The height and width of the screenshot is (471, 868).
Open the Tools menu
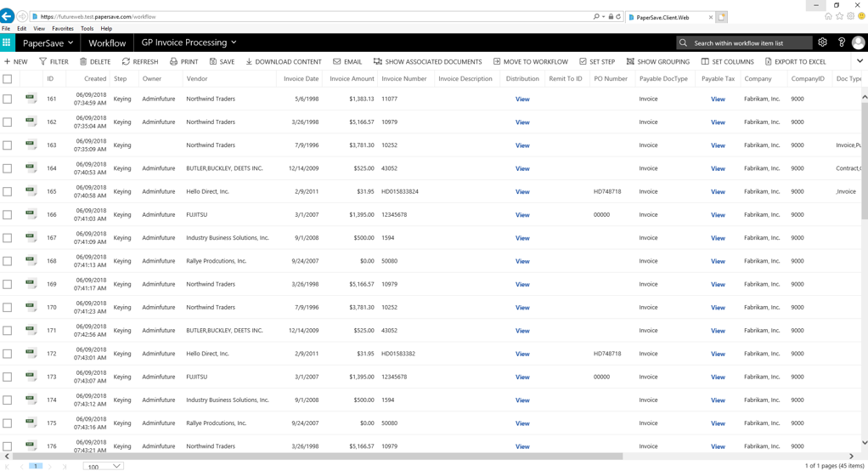click(x=87, y=28)
